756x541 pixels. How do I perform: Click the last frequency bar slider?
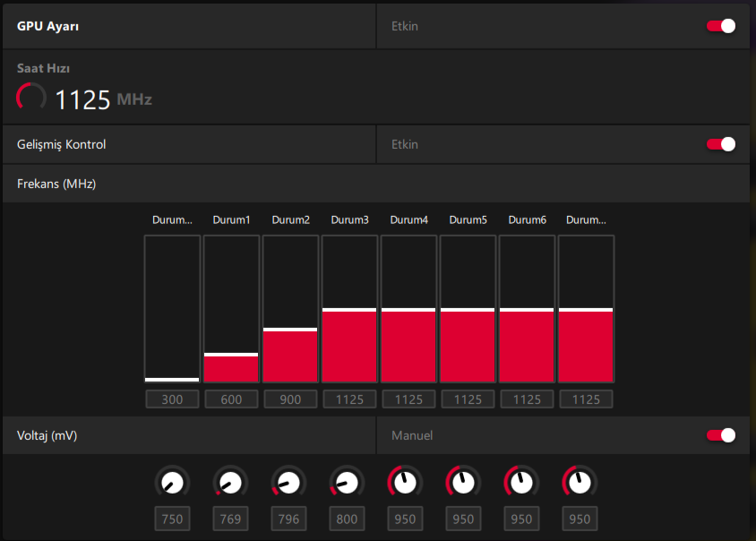tap(587, 309)
